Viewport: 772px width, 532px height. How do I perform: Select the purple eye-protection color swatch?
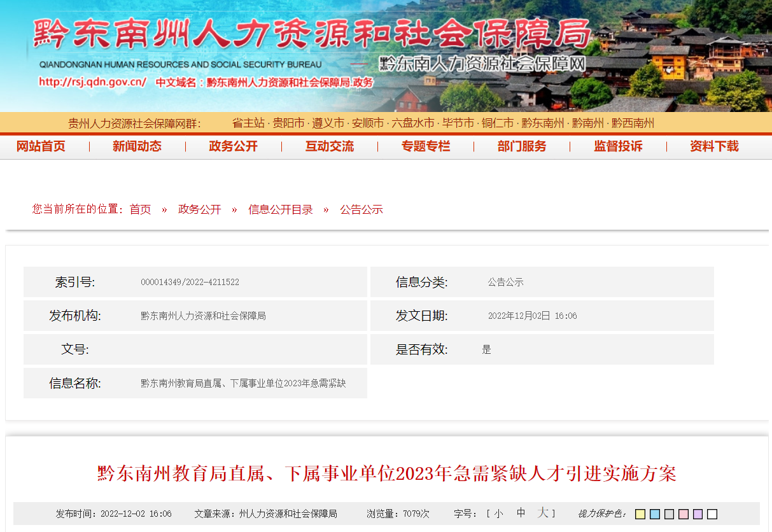[x=698, y=514]
